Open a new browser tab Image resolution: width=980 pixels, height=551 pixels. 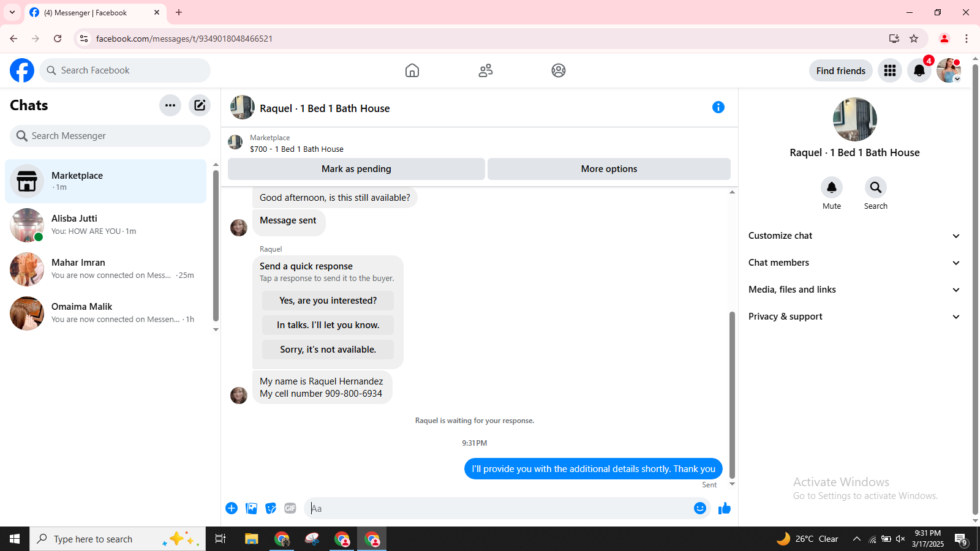(x=179, y=12)
